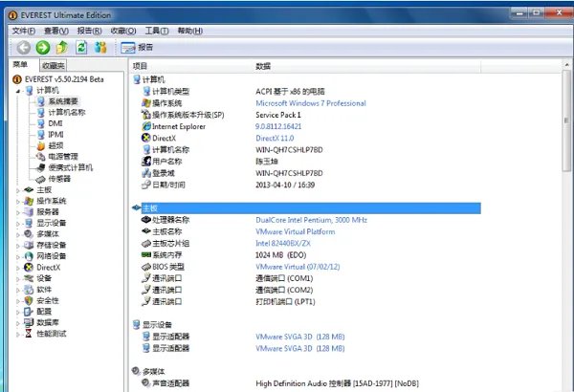Click the Intel 82440BX/ZX chipset link

tap(283, 244)
